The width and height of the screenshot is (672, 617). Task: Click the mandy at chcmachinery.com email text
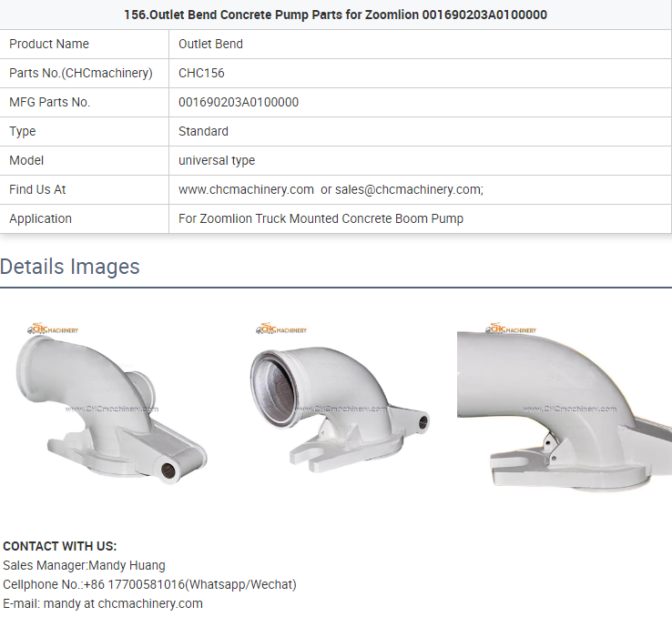point(123,603)
